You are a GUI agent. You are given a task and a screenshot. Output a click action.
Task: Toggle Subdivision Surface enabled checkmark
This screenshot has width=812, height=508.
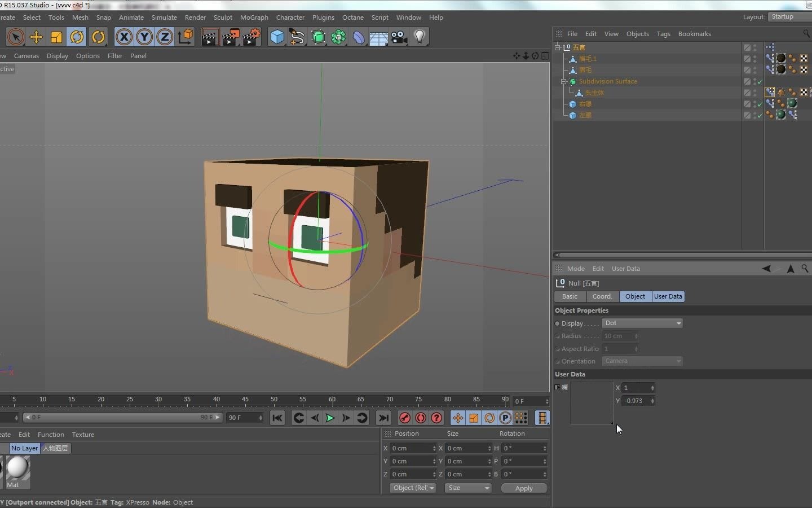pos(760,82)
